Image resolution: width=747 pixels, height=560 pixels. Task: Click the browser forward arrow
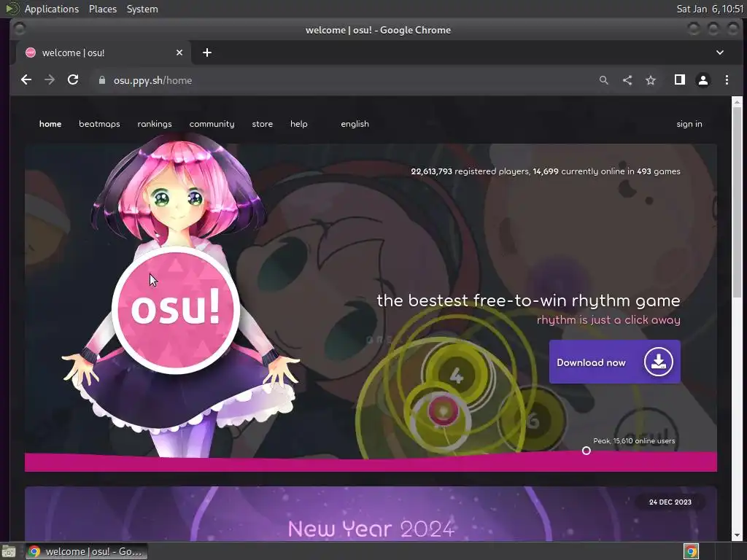[50, 80]
